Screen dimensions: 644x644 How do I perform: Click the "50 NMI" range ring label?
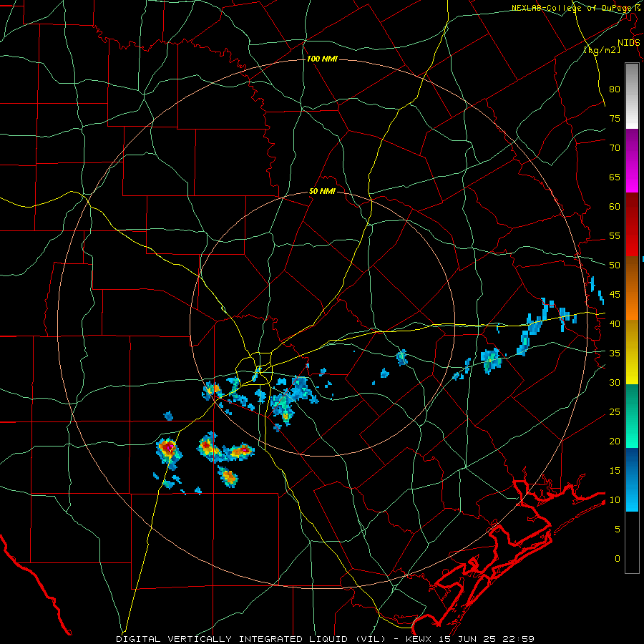click(322, 191)
